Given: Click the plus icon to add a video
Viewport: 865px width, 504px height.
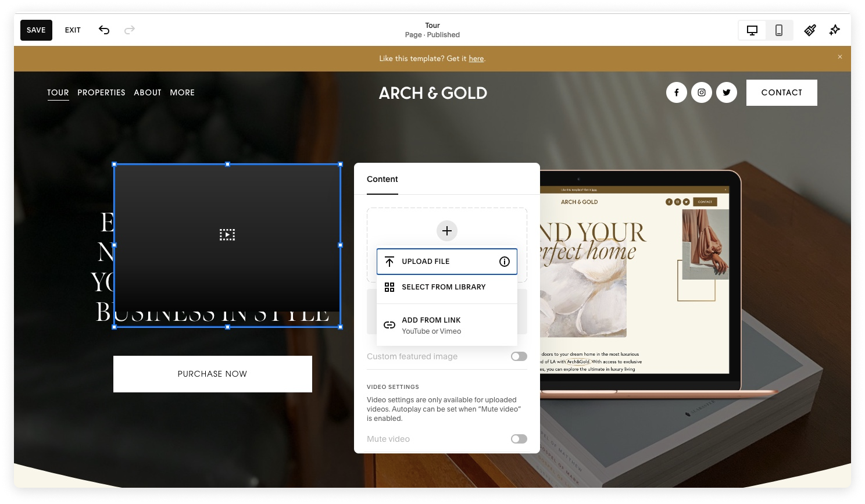Looking at the screenshot, I should click(446, 231).
